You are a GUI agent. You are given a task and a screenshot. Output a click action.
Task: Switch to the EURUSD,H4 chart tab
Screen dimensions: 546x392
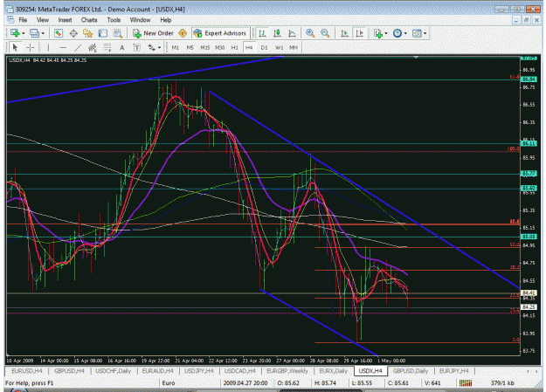[27, 371]
